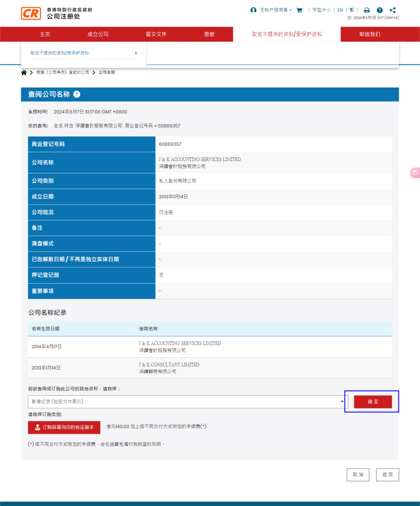
Task: Open the 成立公司 menu tab
Action: pos(98,34)
